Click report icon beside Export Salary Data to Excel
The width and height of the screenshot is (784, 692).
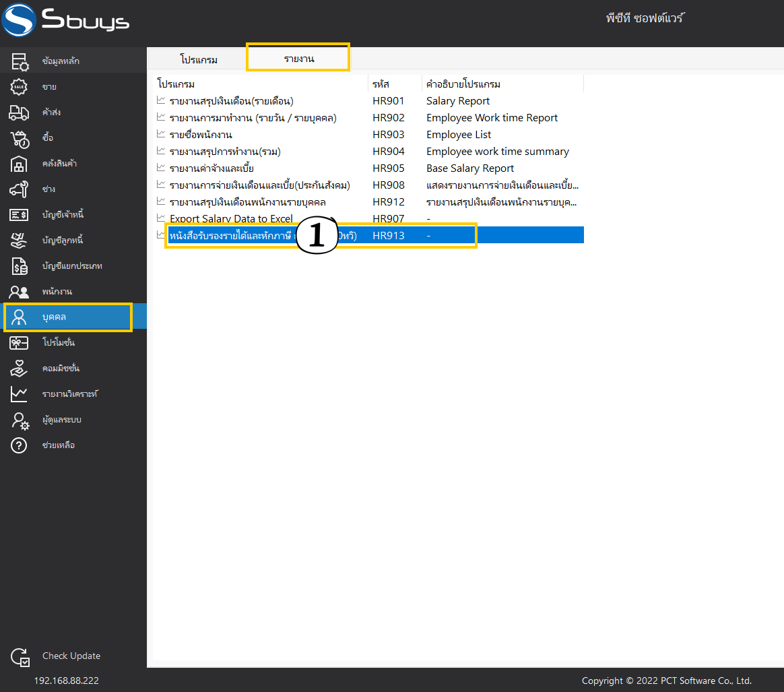point(161,218)
